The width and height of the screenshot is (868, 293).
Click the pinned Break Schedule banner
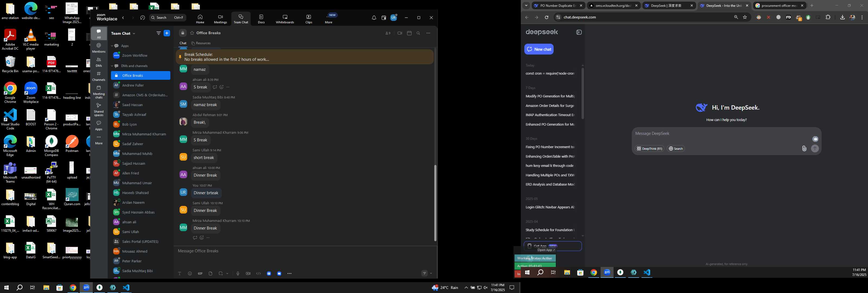pos(304,57)
